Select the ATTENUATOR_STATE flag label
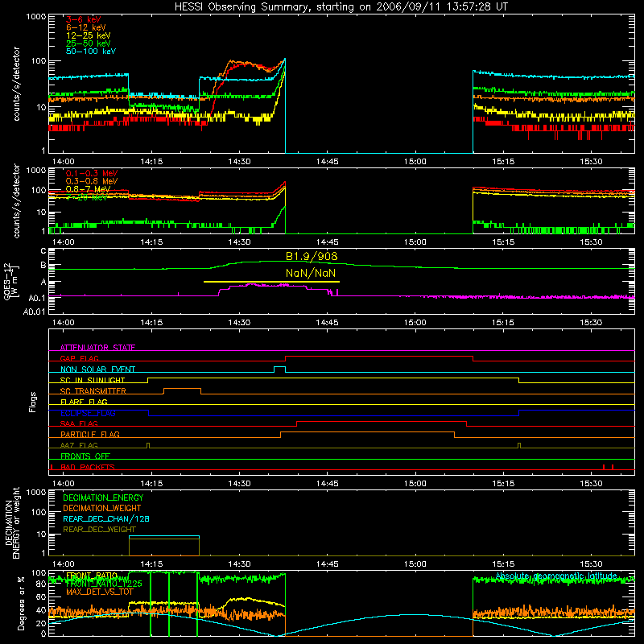 click(x=97, y=348)
